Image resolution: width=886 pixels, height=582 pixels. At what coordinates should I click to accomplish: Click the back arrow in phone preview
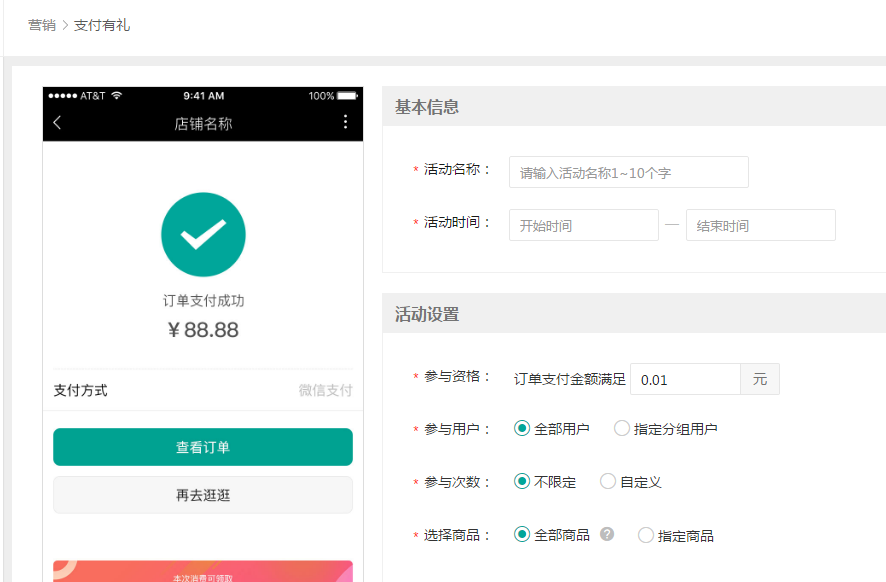57,123
